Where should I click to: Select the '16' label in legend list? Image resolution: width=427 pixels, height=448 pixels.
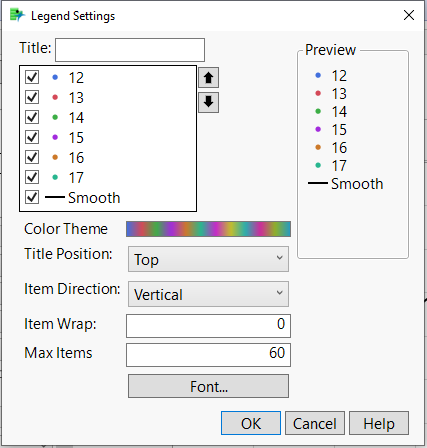click(76, 158)
